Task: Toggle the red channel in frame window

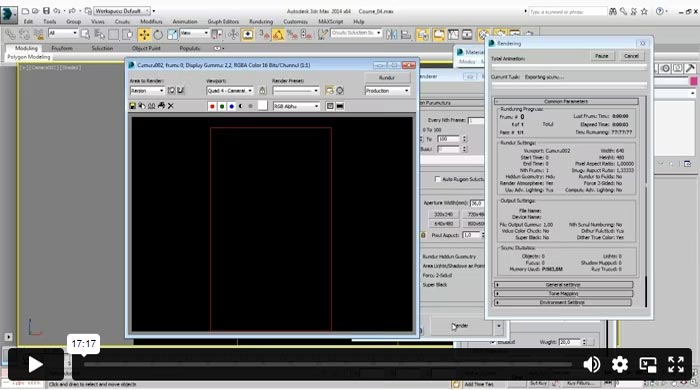Action: tap(212, 106)
